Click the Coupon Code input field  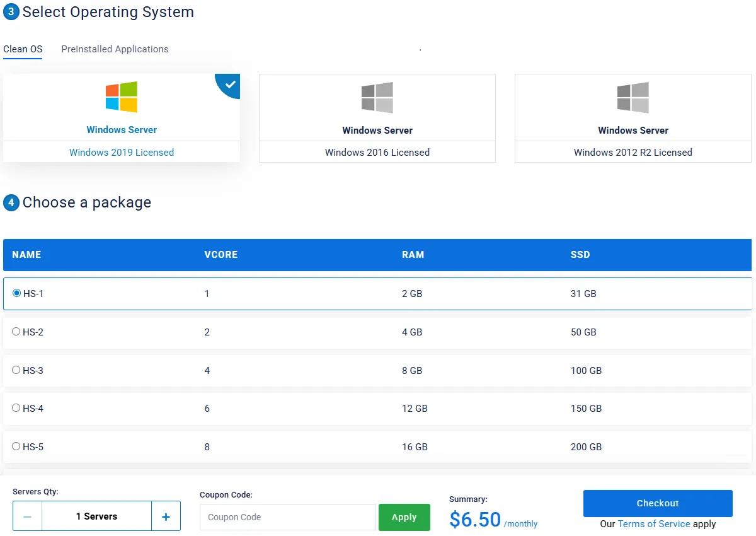tap(288, 517)
